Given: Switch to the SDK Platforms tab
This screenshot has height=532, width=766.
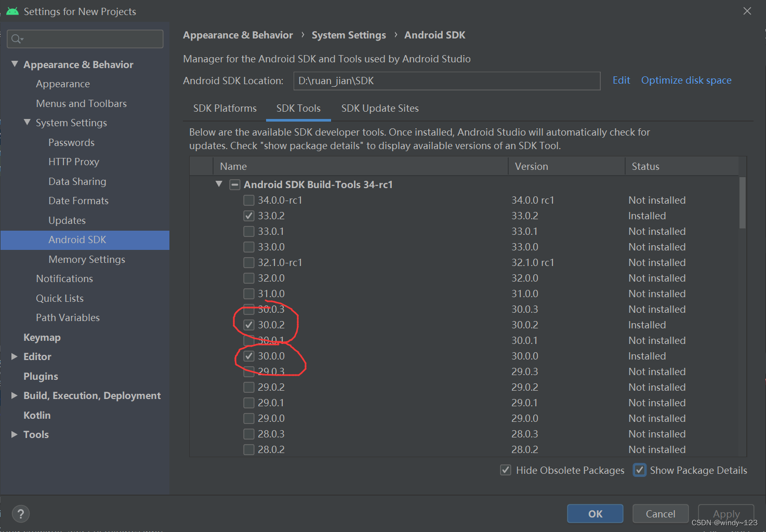Looking at the screenshot, I should (x=224, y=108).
